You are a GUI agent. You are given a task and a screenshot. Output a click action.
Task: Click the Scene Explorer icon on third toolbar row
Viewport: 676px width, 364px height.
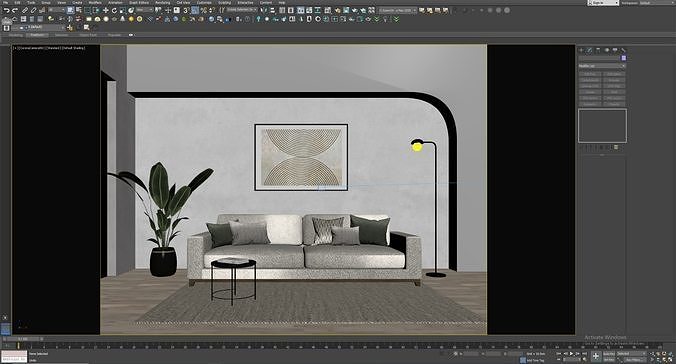pos(6,28)
